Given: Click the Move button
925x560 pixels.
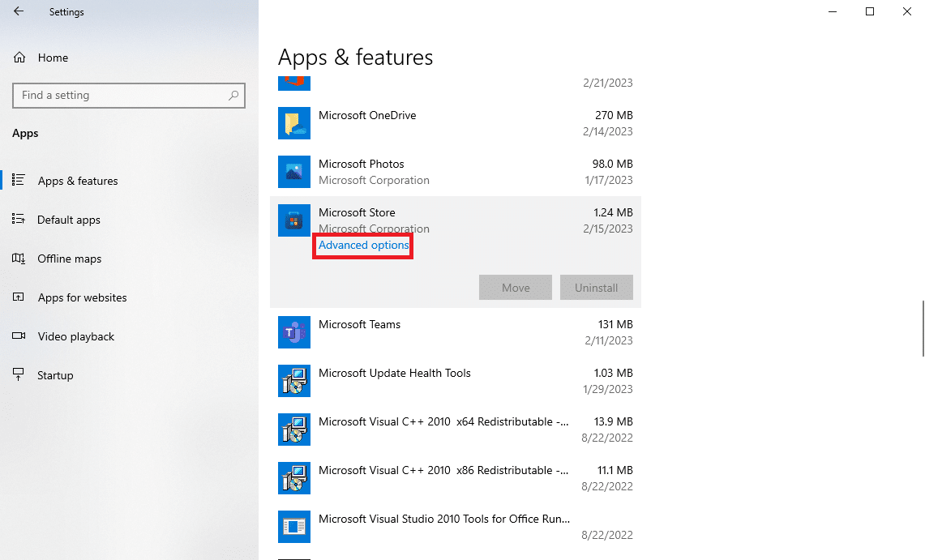Looking at the screenshot, I should coord(516,287).
